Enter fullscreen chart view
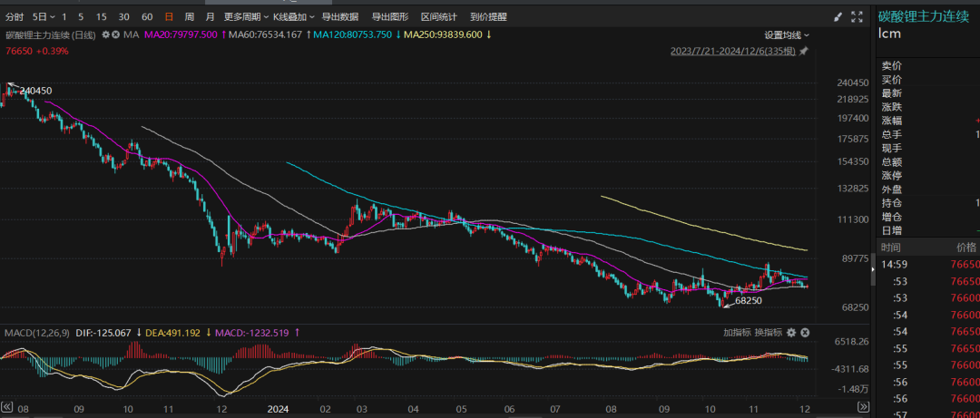The height and width of the screenshot is (418, 980). pyautogui.click(x=857, y=16)
